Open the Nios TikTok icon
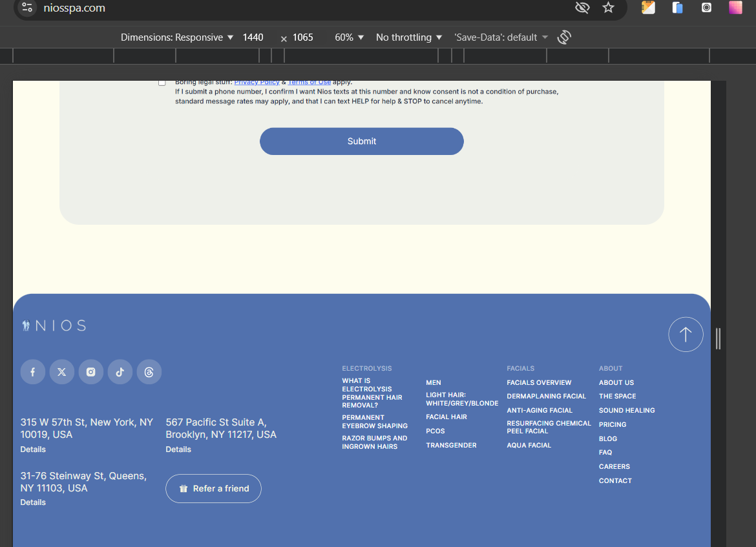 click(x=120, y=371)
